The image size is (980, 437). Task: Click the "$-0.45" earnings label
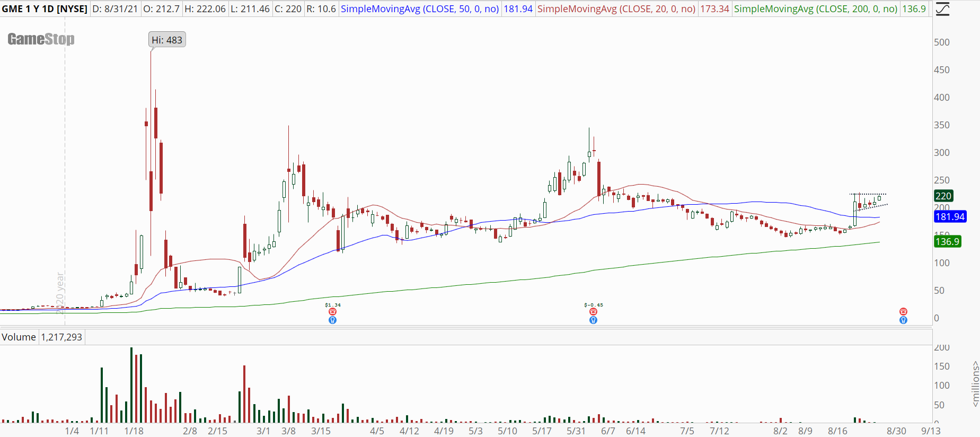point(594,305)
